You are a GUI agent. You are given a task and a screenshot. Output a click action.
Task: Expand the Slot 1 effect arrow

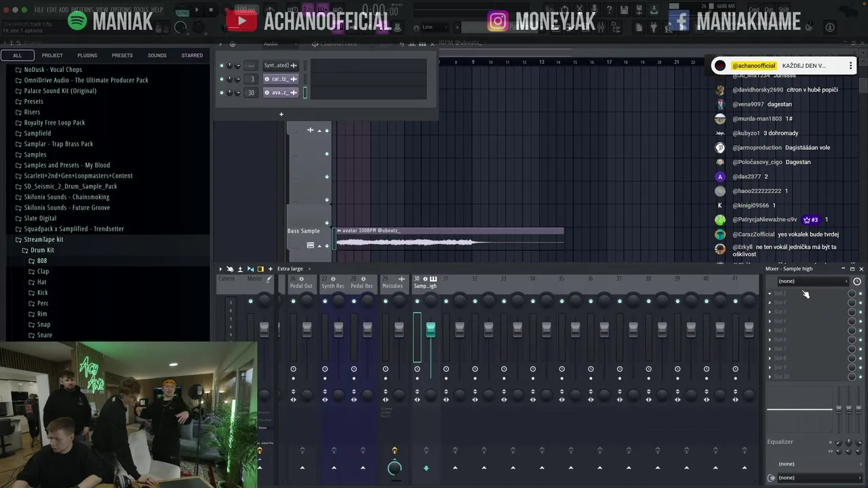pos(770,293)
